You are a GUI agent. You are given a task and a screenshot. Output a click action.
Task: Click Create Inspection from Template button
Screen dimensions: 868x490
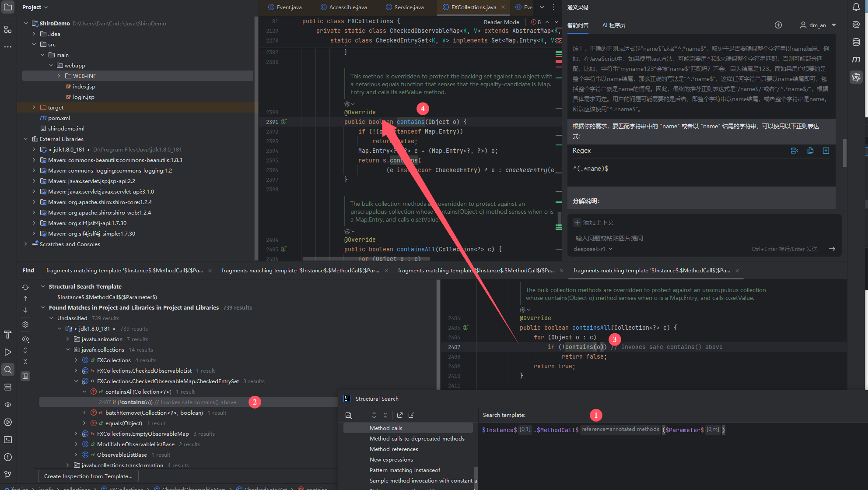point(88,476)
